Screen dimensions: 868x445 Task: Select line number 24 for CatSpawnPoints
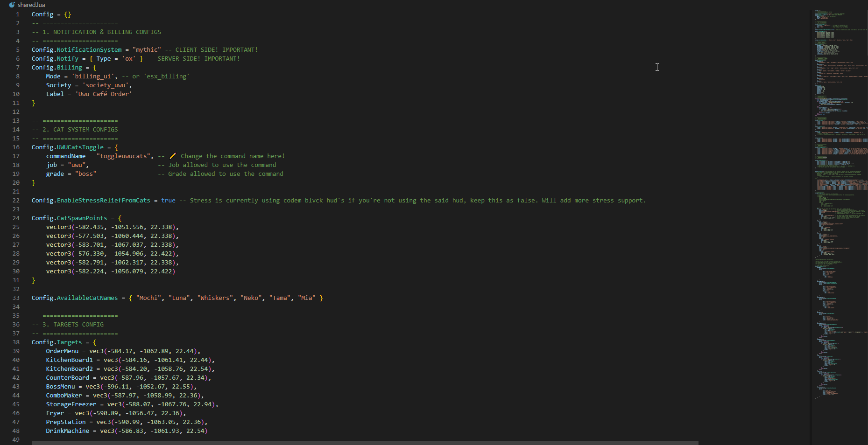click(x=16, y=218)
